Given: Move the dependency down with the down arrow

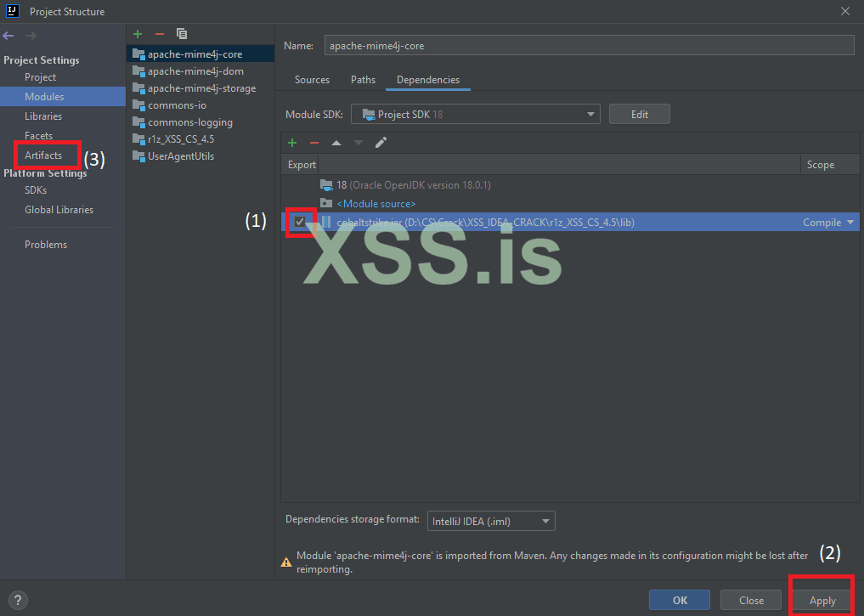Looking at the screenshot, I should [359, 143].
